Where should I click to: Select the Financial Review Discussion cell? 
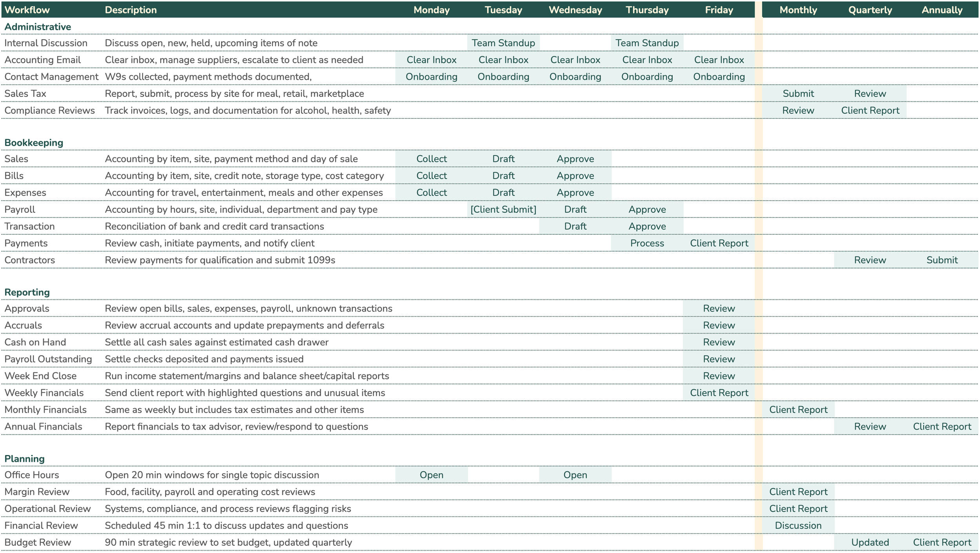798,526
